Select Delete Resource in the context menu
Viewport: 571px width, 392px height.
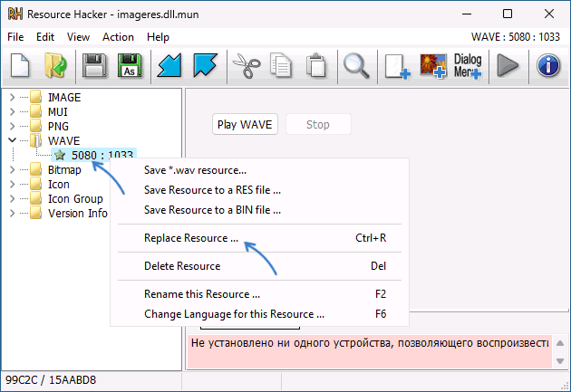tap(259, 266)
